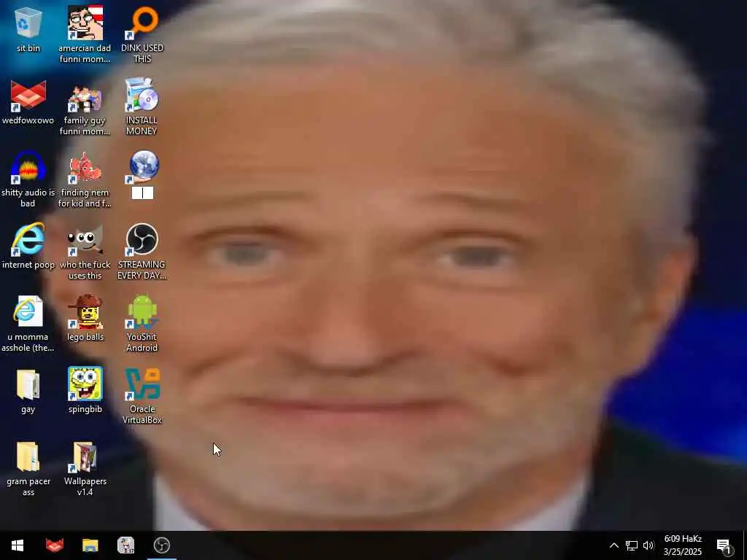The image size is (747, 560).
Task: Click the rename text box under the globe icon
Action: [x=142, y=192]
